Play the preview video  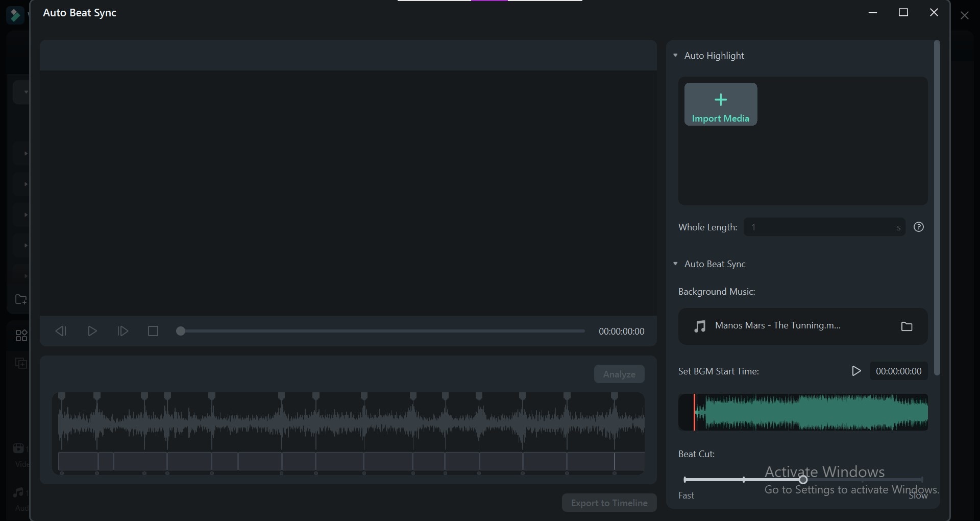[92, 331]
